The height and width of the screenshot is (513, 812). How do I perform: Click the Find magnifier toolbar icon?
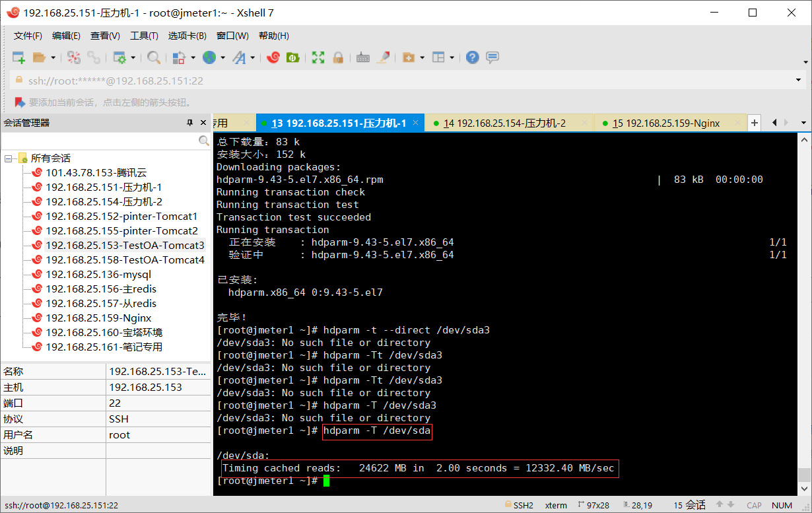[154, 57]
